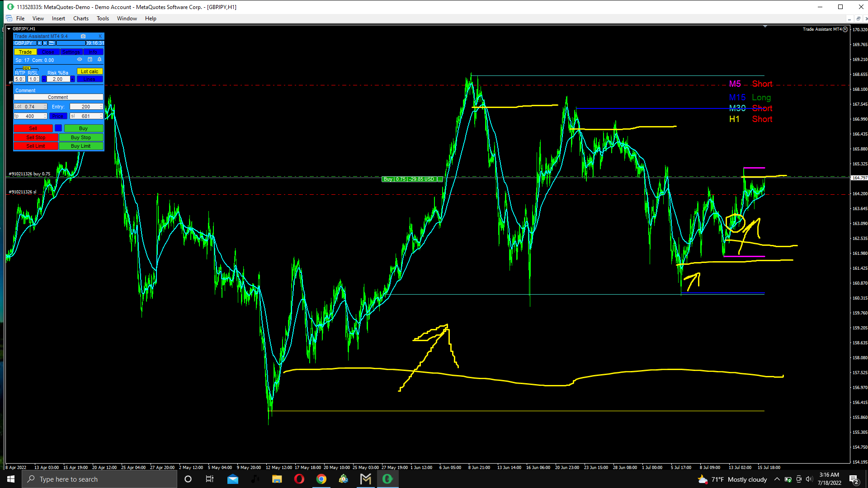Go to next symbol with right arrow

coord(45,43)
